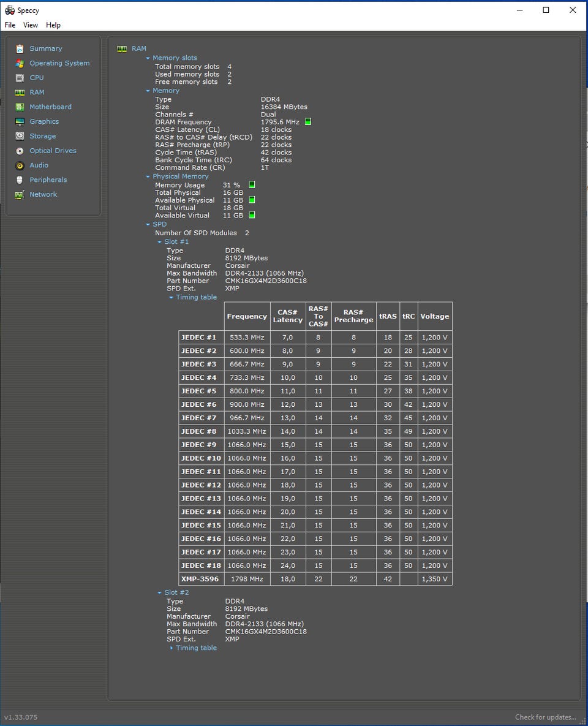Click green indicator beside Available Virtual

[252, 215]
